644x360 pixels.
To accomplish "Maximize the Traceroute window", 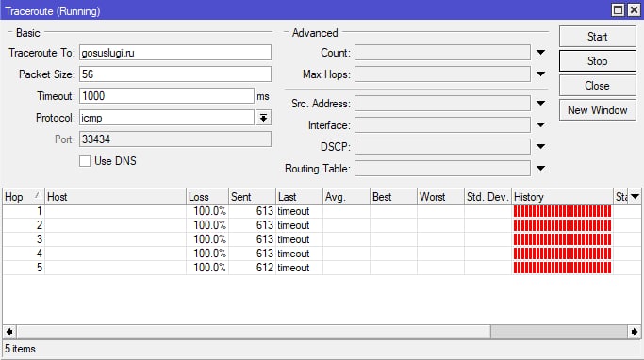I will coord(618,10).
